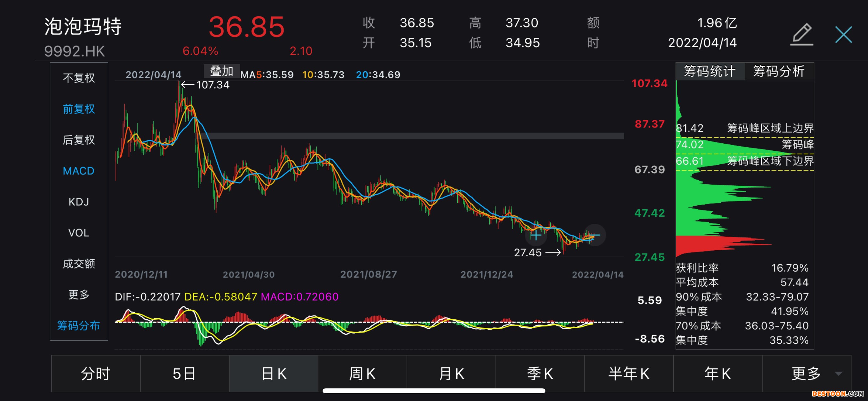Close the chart with X icon

[843, 34]
